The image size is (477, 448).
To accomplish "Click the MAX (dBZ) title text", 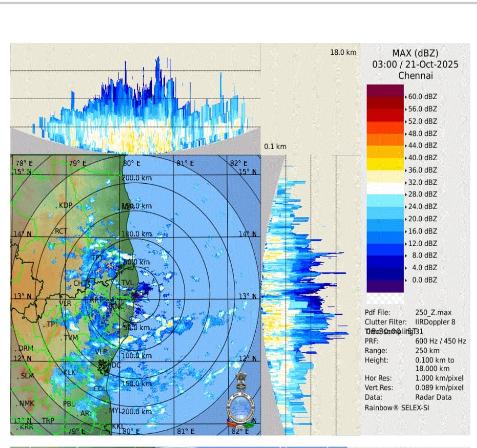I will (x=415, y=53).
